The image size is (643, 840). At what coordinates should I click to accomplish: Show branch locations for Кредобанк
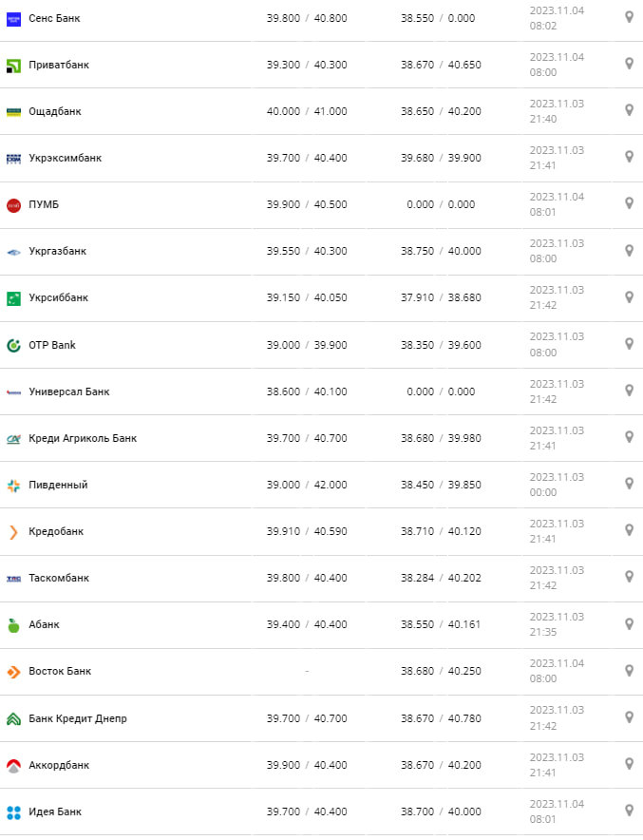tap(629, 530)
